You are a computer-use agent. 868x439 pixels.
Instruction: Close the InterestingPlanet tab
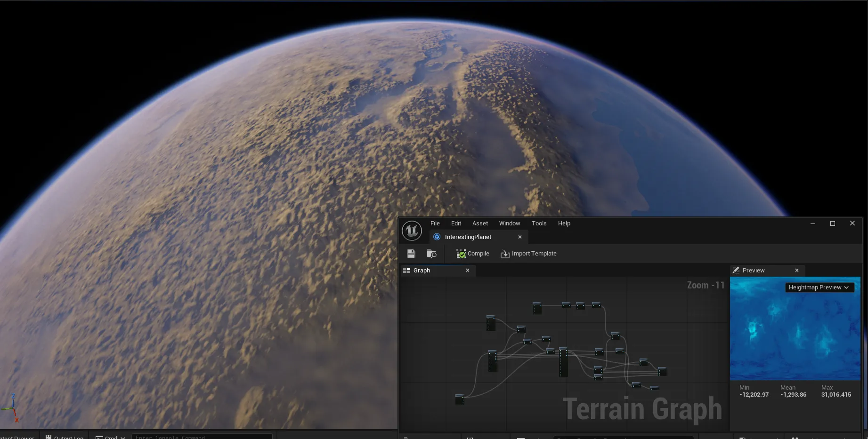[x=520, y=237]
